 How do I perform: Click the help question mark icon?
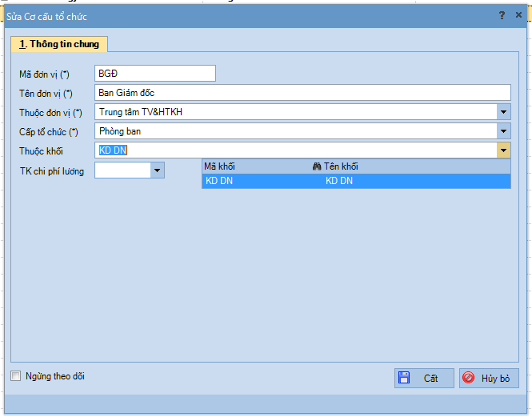coord(502,15)
